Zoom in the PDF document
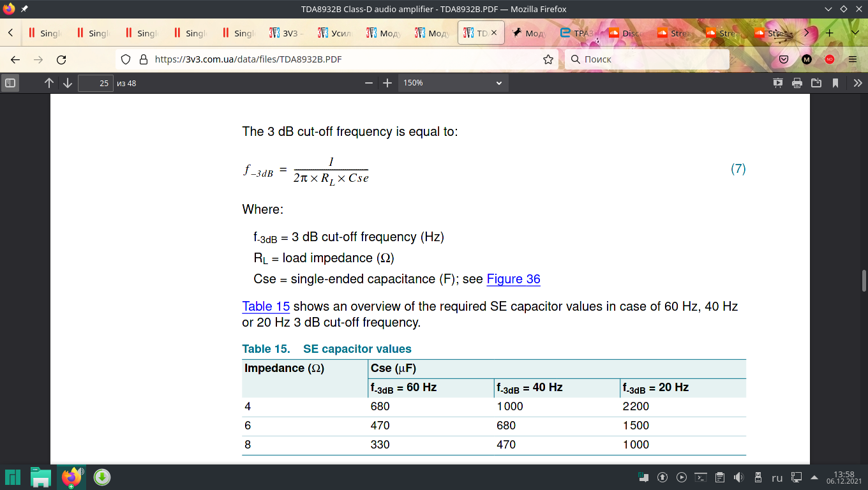Screen dimensions: 868x490 click(387, 83)
